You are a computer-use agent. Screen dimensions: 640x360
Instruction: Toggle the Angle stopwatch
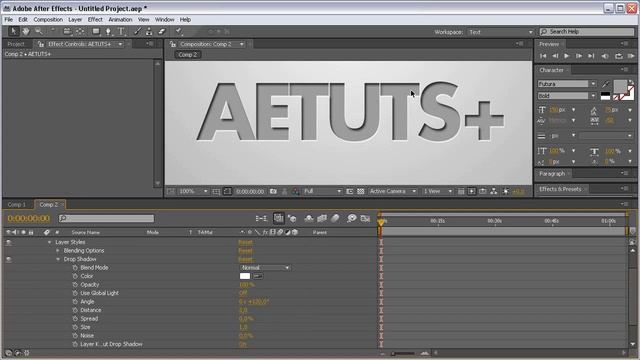pyautogui.click(x=75, y=302)
